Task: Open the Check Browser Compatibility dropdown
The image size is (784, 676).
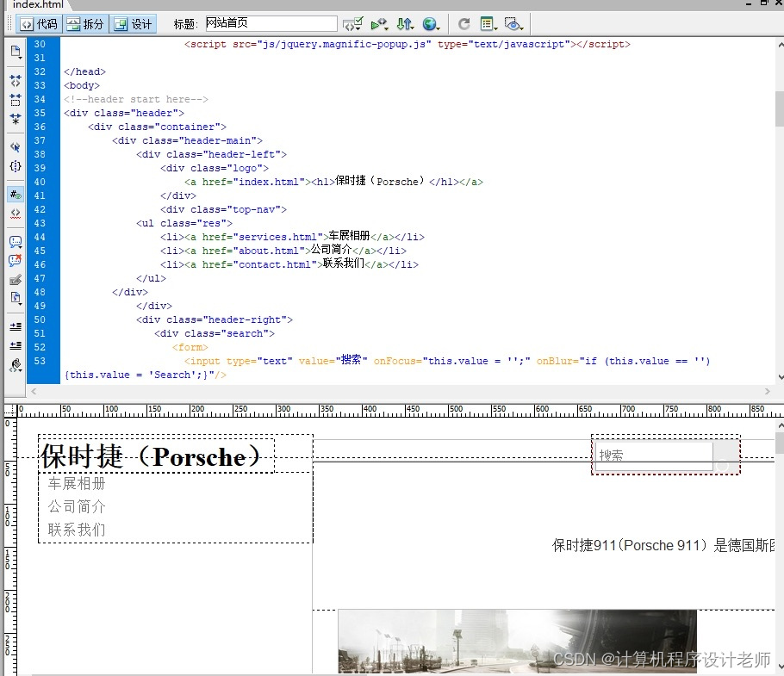Action: coord(379,24)
